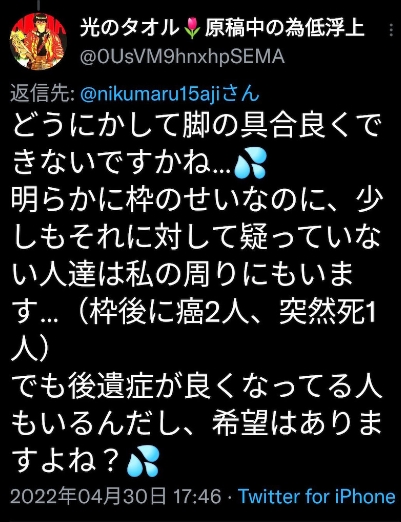Click the Twitter for iPhone source link

tap(317, 496)
